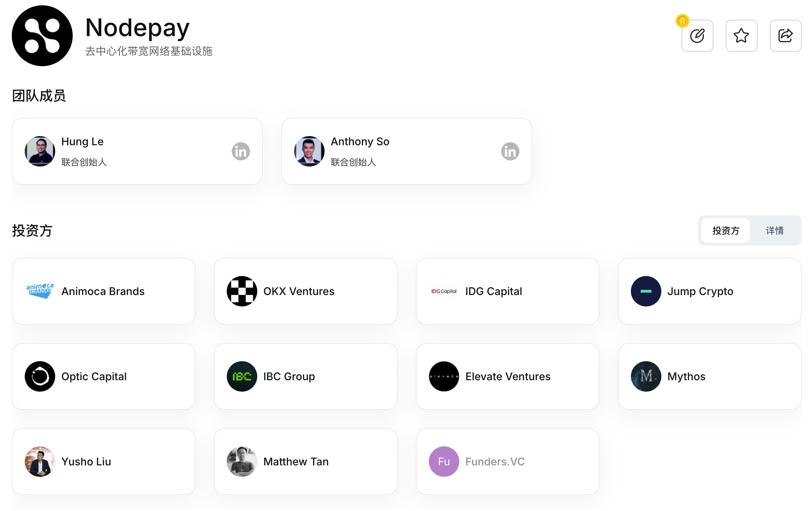Open Hung Le's LinkedIn icon
Image resolution: width=812 pixels, height=511 pixels.
click(x=241, y=151)
